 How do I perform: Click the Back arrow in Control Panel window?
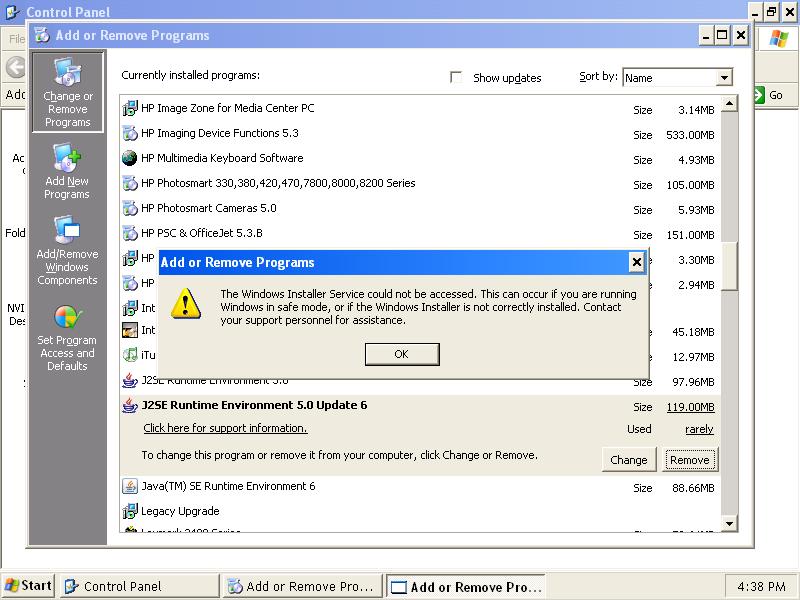[16, 67]
